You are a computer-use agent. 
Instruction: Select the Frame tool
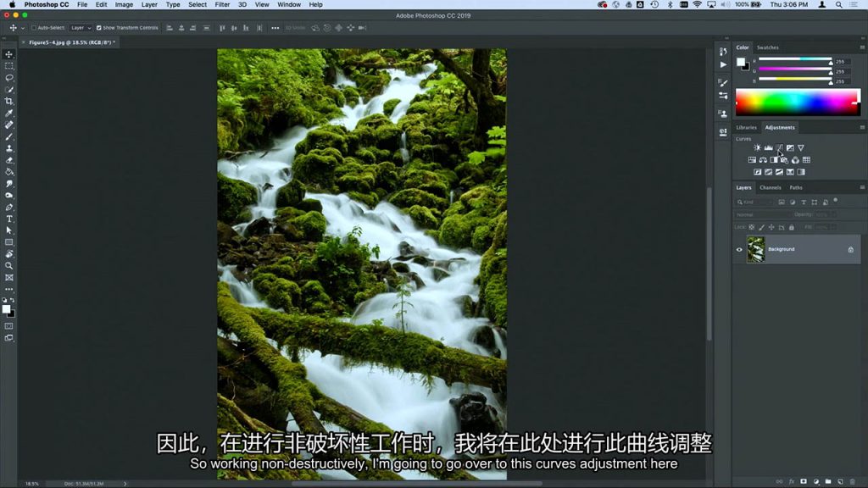8,278
